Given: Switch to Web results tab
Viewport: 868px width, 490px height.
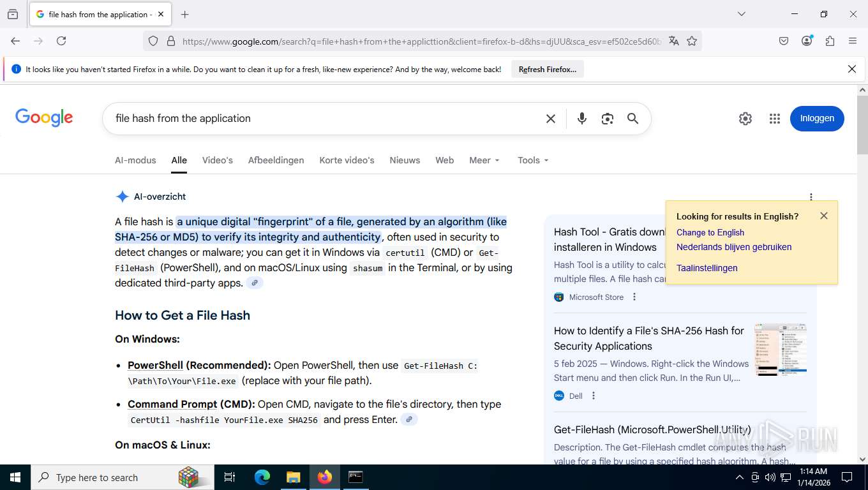Looking at the screenshot, I should pyautogui.click(x=444, y=160).
